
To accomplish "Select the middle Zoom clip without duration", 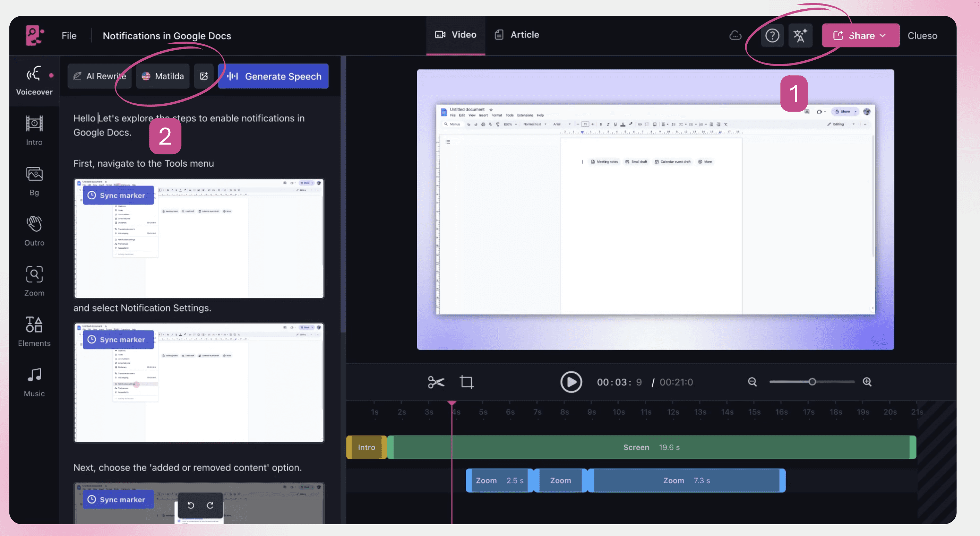I will pos(560,481).
